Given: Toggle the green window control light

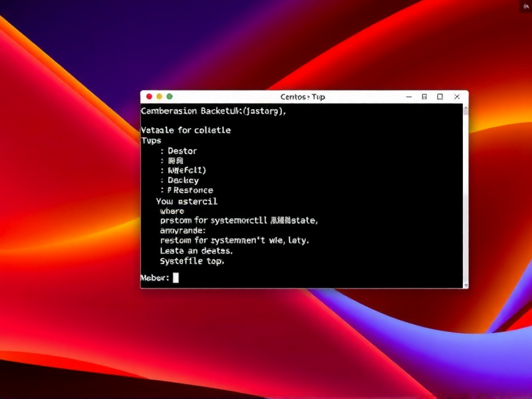Looking at the screenshot, I should click(168, 96).
